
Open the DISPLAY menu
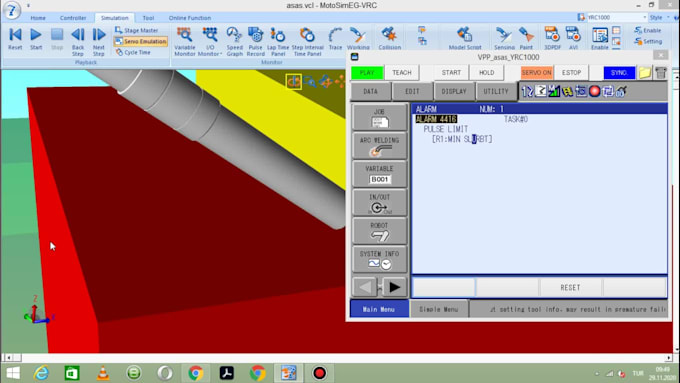(x=454, y=92)
